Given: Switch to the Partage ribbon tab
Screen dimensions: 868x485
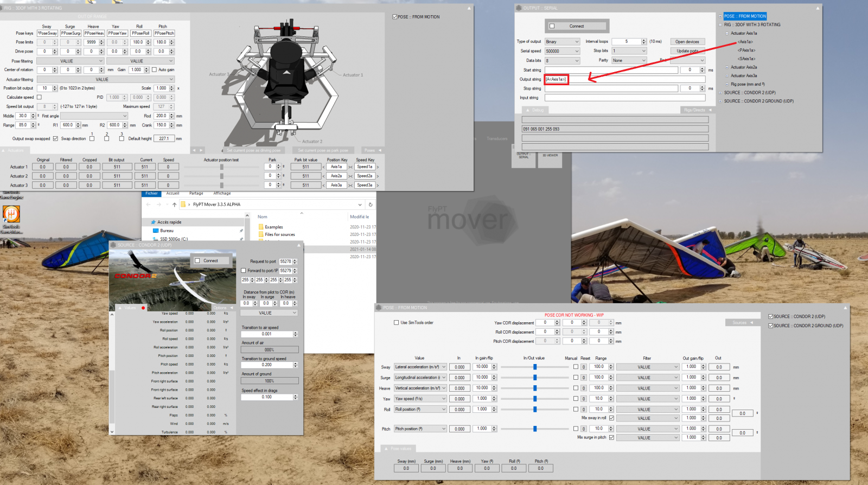Looking at the screenshot, I should pyautogui.click(x=196, y=193).
